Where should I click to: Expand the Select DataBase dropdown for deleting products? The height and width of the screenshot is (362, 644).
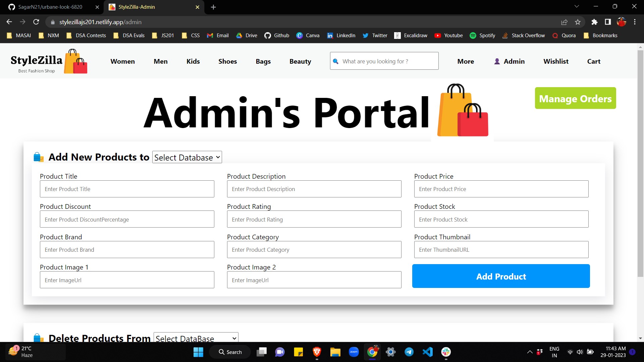tap(196, 338)
